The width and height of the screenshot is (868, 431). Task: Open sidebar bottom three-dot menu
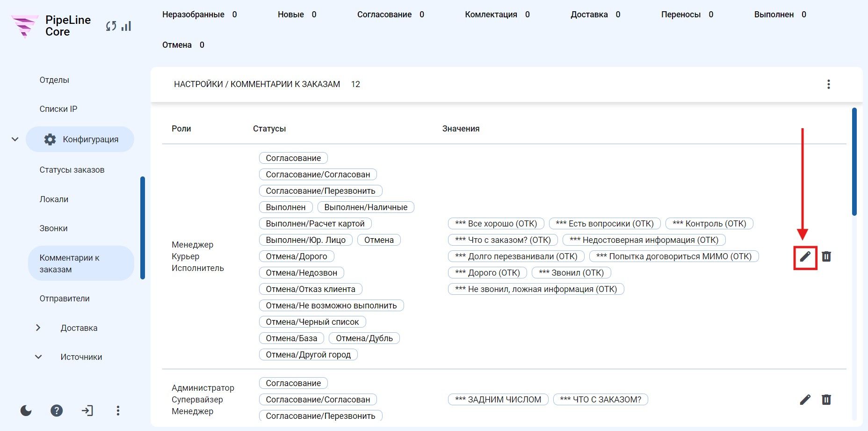click(118, 411)
